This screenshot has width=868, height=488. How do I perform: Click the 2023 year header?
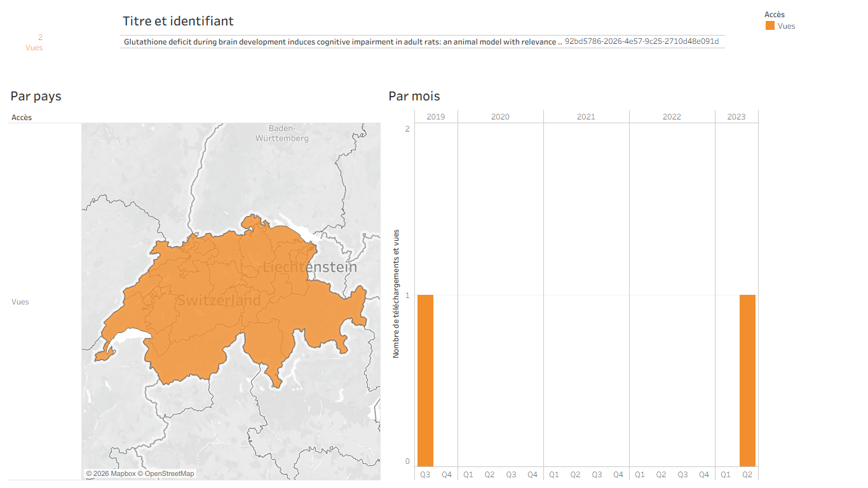pyautogui.click(x=736, y=117)
